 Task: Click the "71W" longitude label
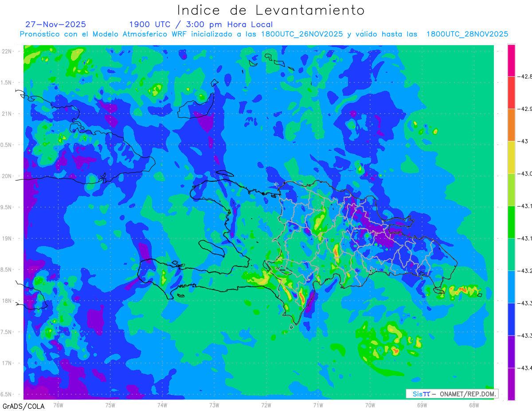(x=318, y=405)
